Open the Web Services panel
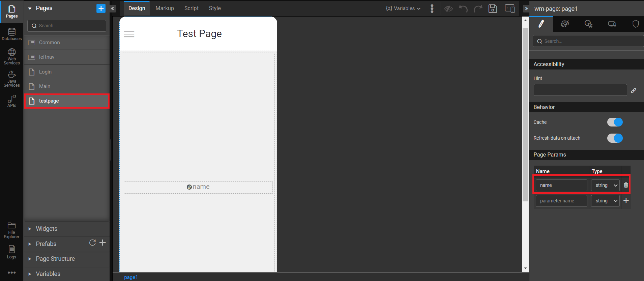 coord(12,56)
